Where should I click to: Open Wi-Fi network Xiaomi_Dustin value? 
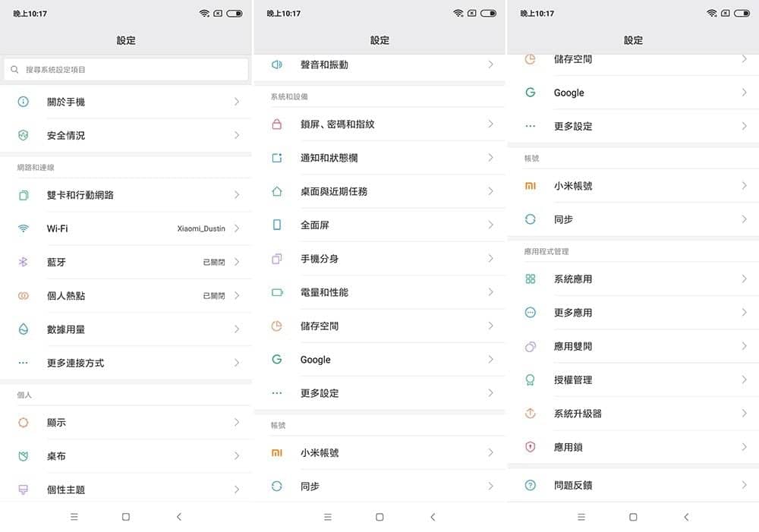201,228
